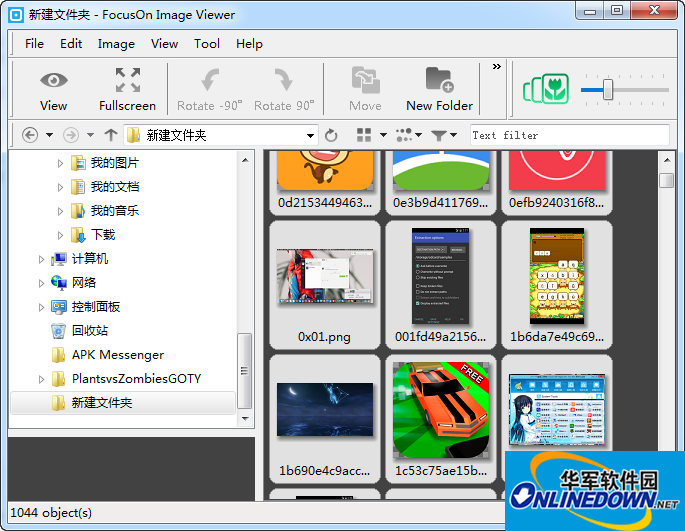This screenshot has width=685, height=531.
Task: Click the Text filter input field
Action: tap(569, 135)
